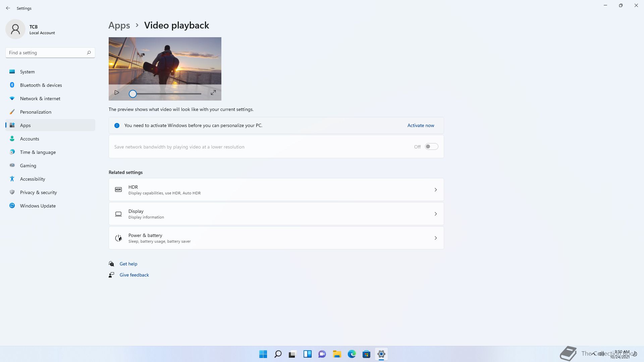Expand the Display row chevron

(436, 214)
